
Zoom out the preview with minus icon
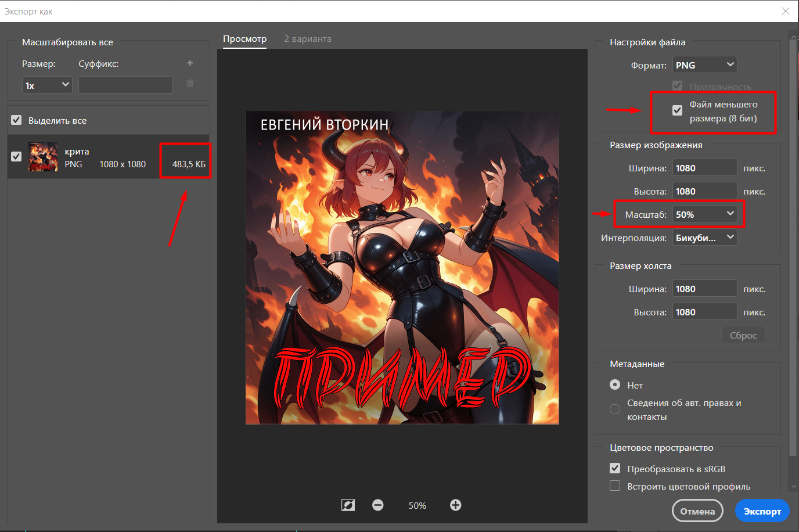[378, 505]
